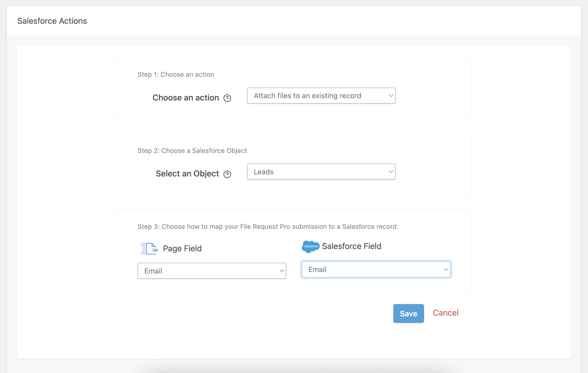The width and height of the screenshot is (588, 373).
Task: Click the Page Field document icon
Action: 149,248
